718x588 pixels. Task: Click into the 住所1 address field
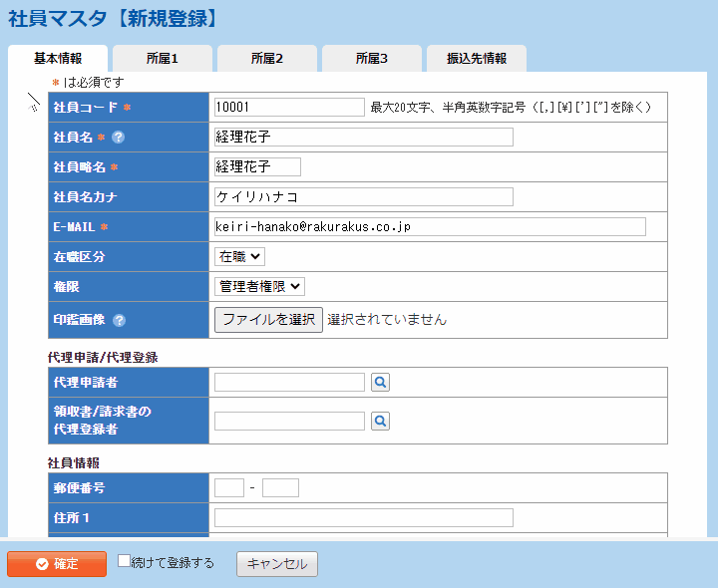coord(363,518)
